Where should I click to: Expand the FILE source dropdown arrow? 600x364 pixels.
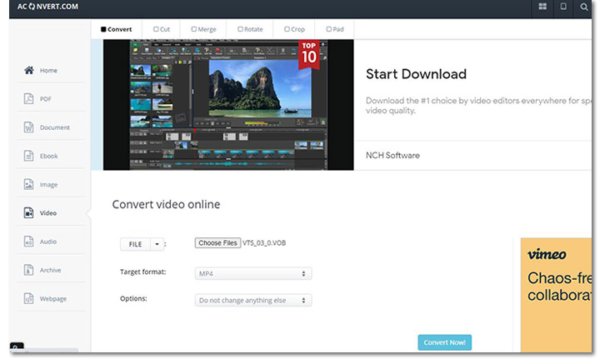pyautogui.click(x=156, y=244)
